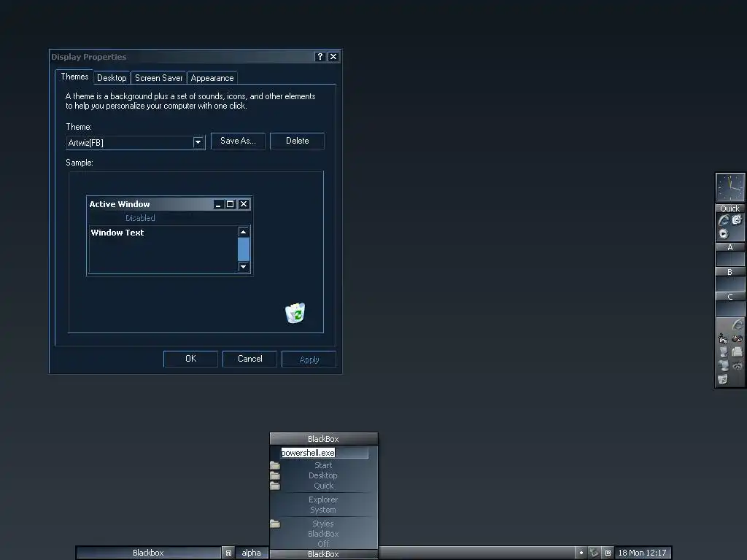Select Quick in the BlackBox menu
The height and width of the screenshot is (560, 747).
coord(323,486)
